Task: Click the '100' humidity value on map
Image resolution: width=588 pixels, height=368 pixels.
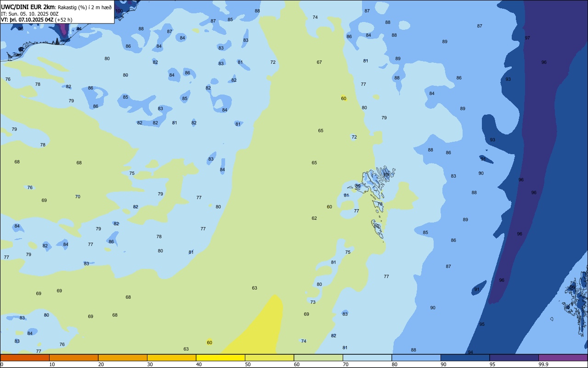Action: click(119, 11)
